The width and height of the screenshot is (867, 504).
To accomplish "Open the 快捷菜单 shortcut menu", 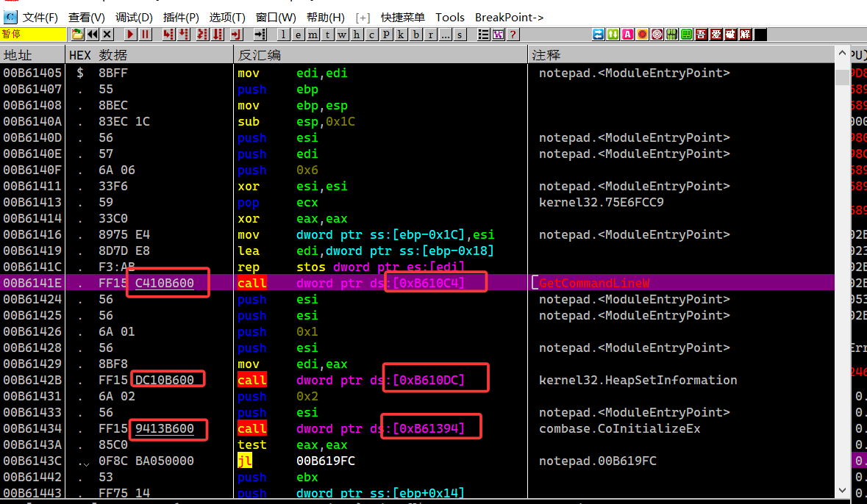I will (402, 17).
